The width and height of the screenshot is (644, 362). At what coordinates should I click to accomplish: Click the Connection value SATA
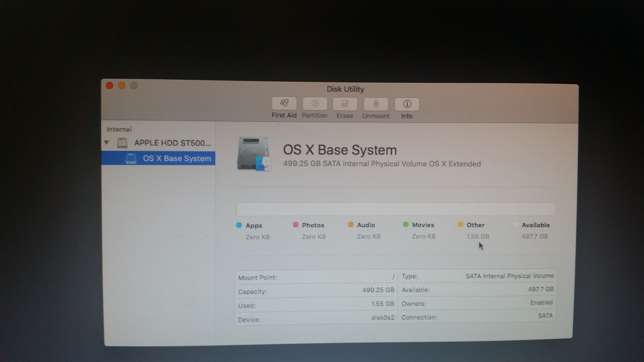(x=545, y=315)
